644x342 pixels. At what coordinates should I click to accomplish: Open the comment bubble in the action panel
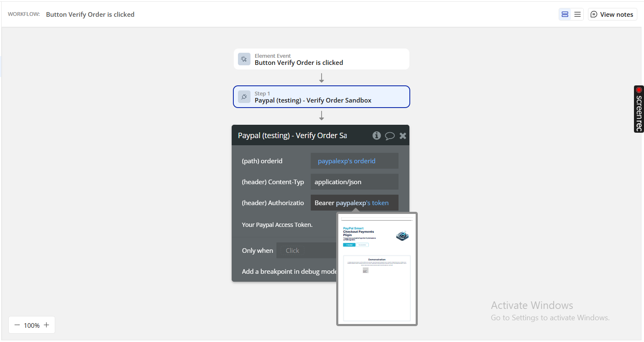point(390,136)
